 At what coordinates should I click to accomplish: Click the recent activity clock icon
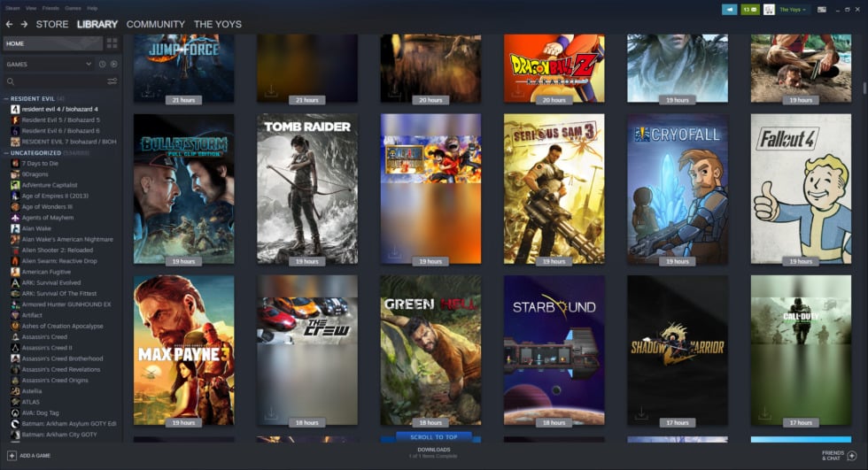[x=103, y=65]
